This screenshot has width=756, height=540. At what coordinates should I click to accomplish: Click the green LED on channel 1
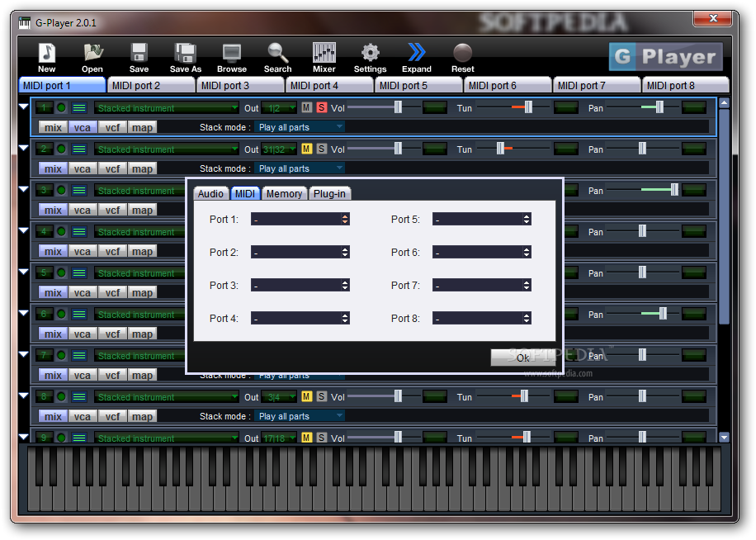tap(61, 108)
